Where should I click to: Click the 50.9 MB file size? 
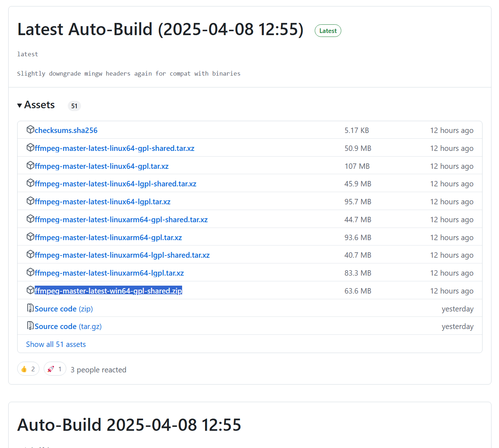pyautogui.click(x=358, y=148)
